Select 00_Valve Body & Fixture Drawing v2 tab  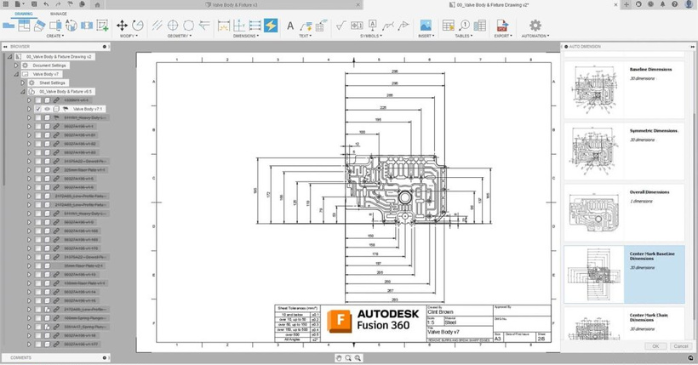pyautogui.click(x=492, y=5)
